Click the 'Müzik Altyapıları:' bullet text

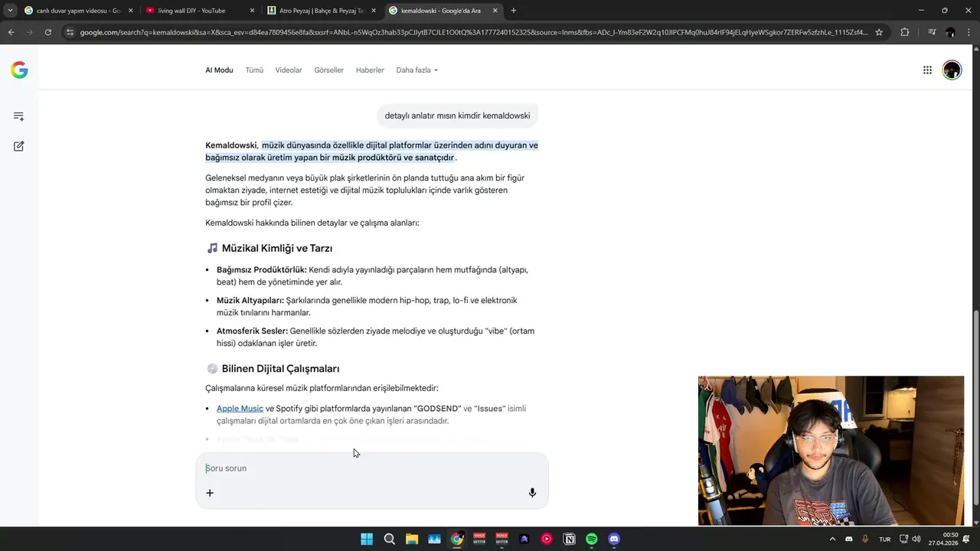point(250,300)
